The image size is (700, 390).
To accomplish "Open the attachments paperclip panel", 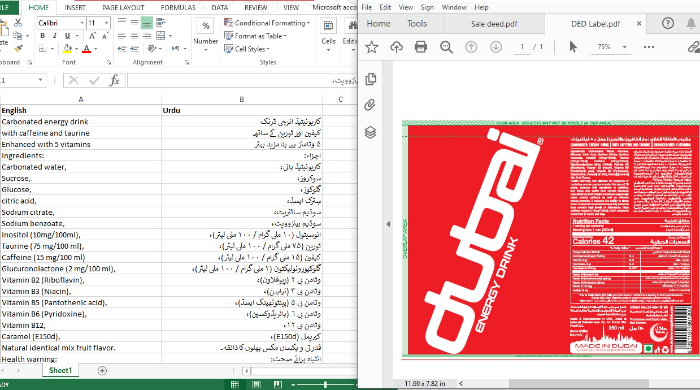I will click(x=370, y=105).
